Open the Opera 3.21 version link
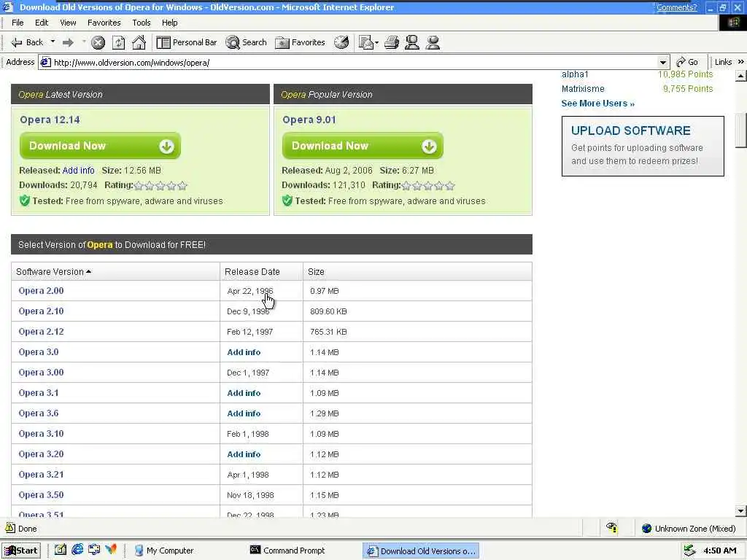Image resolution: width=747 pixels, height=560 pixels. click(x=41, y=475)
